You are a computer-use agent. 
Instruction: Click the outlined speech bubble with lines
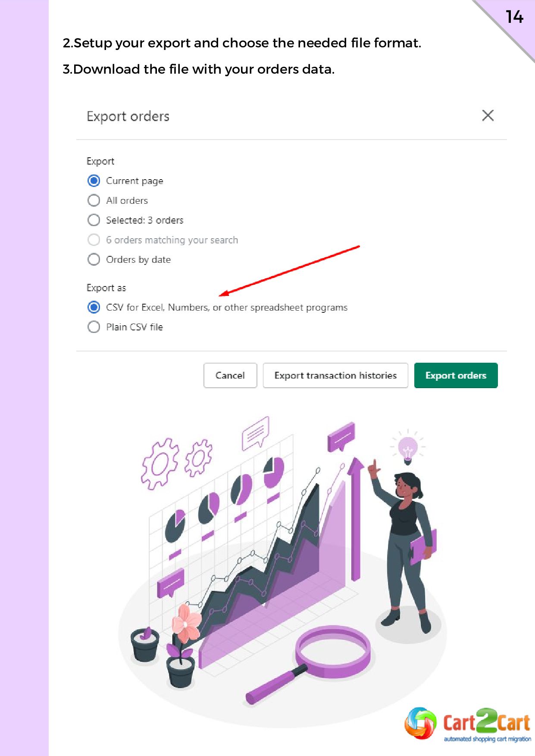[x=256, y=433]
